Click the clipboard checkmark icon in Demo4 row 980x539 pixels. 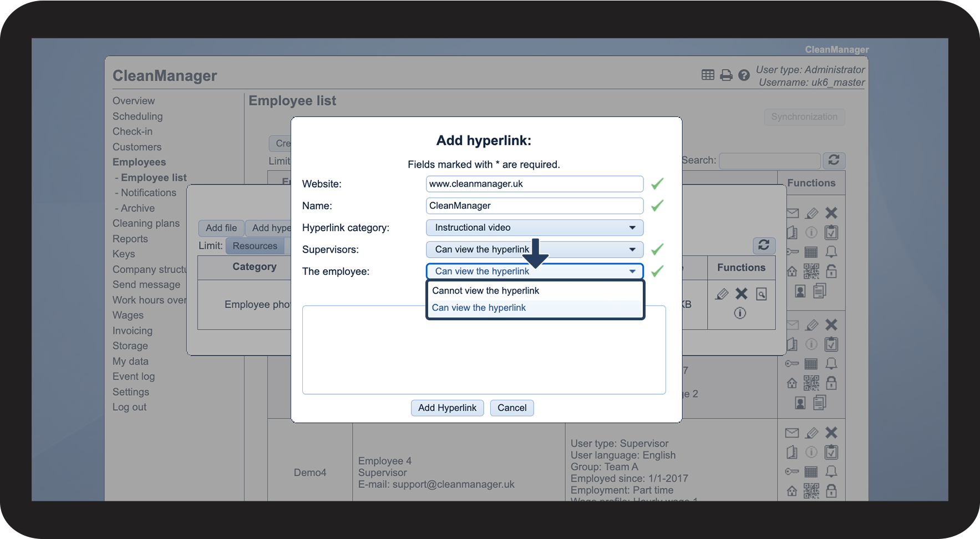click(831, 452)
